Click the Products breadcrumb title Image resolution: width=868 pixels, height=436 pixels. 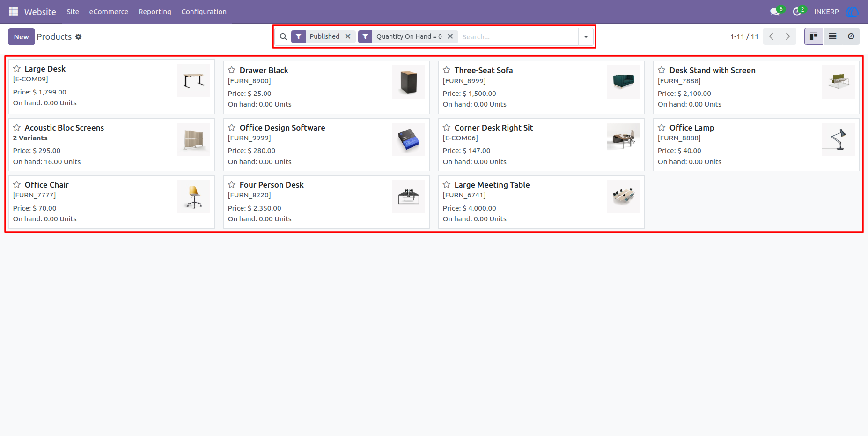[54, 36]
